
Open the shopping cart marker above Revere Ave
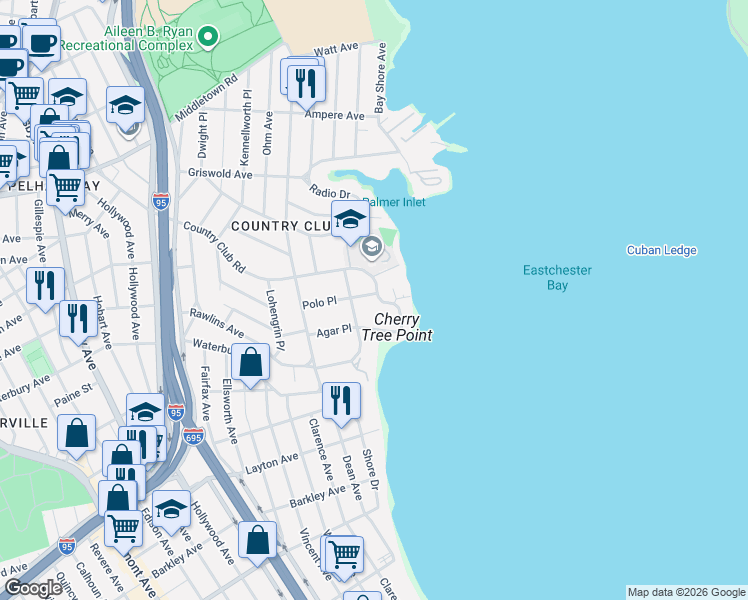tap(124, 529)
